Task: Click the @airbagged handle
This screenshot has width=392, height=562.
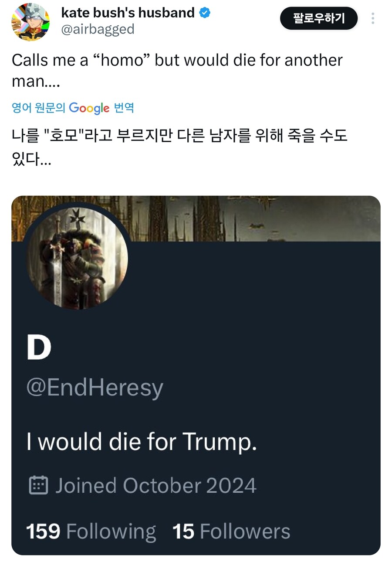Action: 98,29
